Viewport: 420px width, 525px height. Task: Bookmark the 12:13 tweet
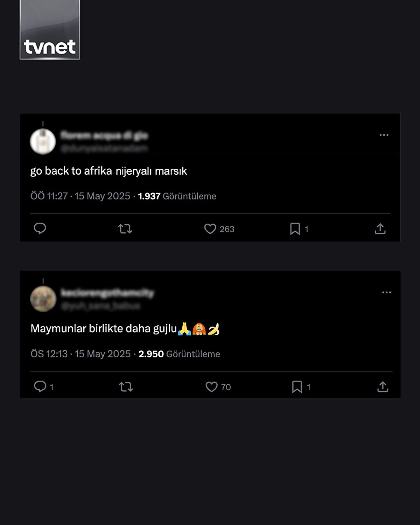297,387
